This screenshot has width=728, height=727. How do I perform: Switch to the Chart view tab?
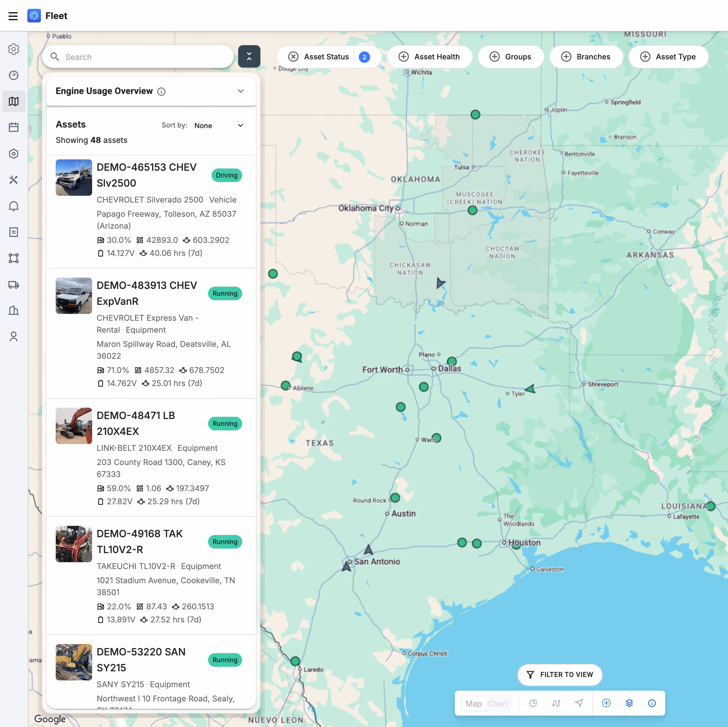coord(498,704)
